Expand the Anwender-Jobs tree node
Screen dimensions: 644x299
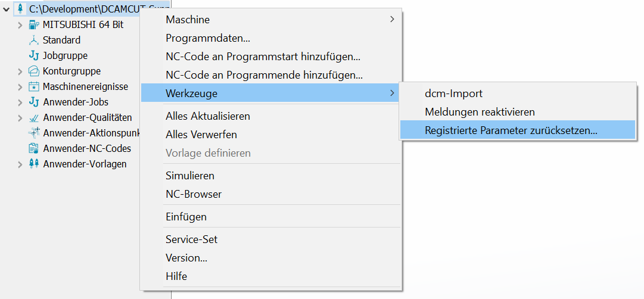(20, 102)
